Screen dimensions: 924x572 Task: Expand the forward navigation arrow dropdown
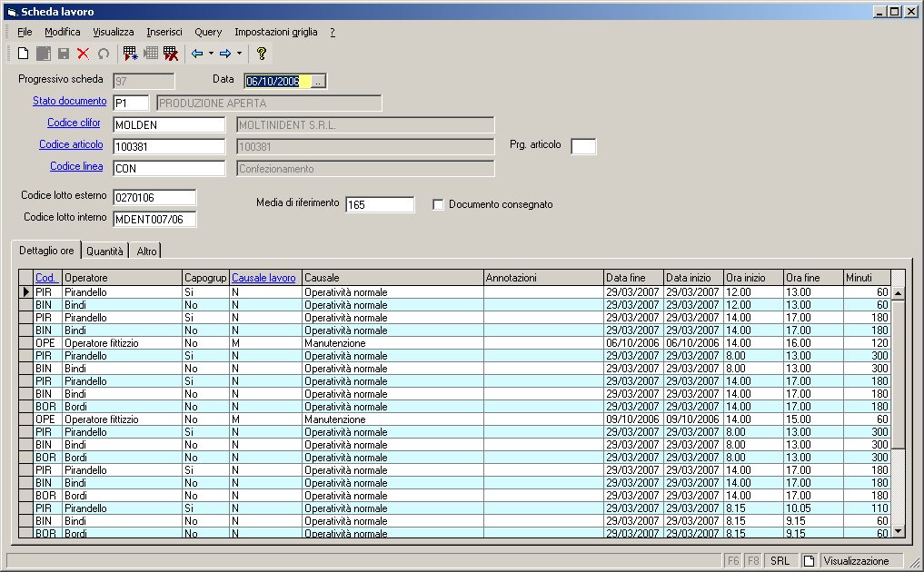point(238,53)
